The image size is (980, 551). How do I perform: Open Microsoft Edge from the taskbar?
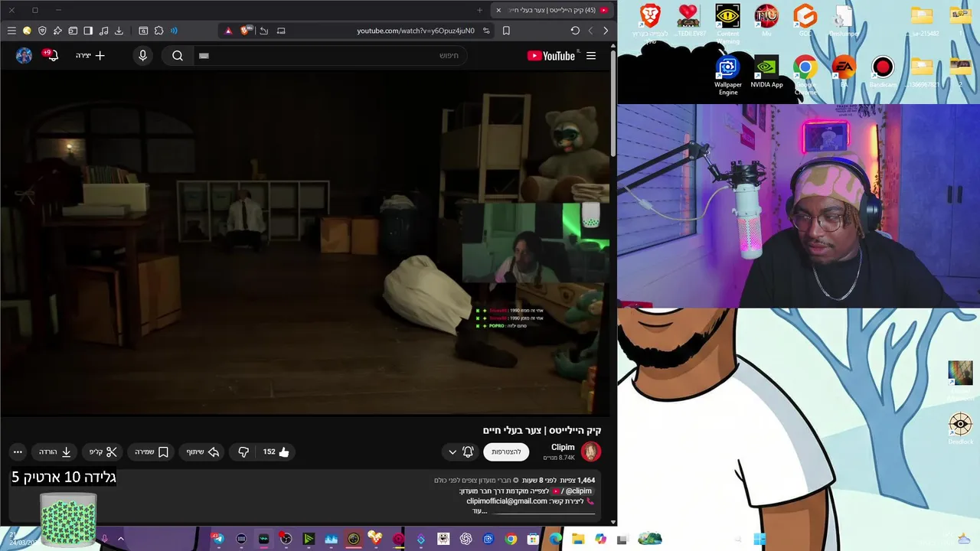[x=555, y=539]
